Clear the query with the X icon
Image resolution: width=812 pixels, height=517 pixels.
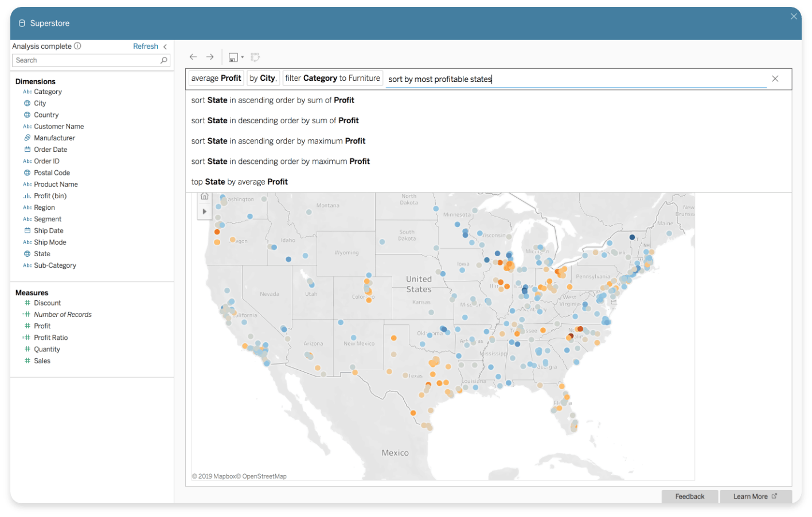point(775,79)
